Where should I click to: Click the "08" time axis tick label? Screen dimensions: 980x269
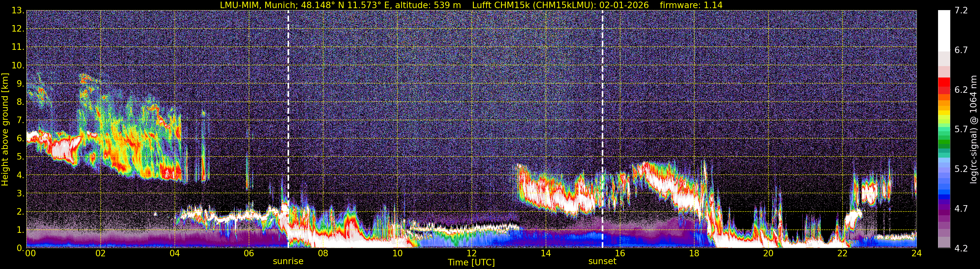323,254
